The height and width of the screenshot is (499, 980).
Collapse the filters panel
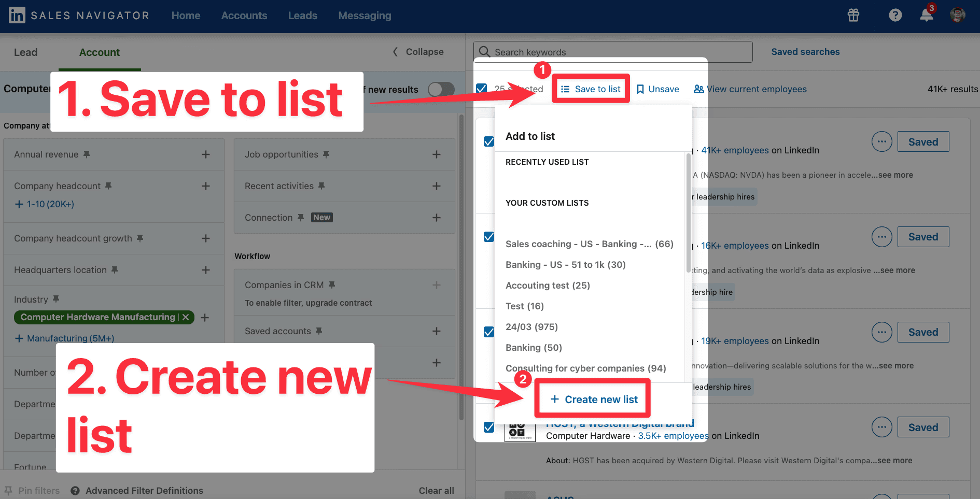(x=418, y=52)
